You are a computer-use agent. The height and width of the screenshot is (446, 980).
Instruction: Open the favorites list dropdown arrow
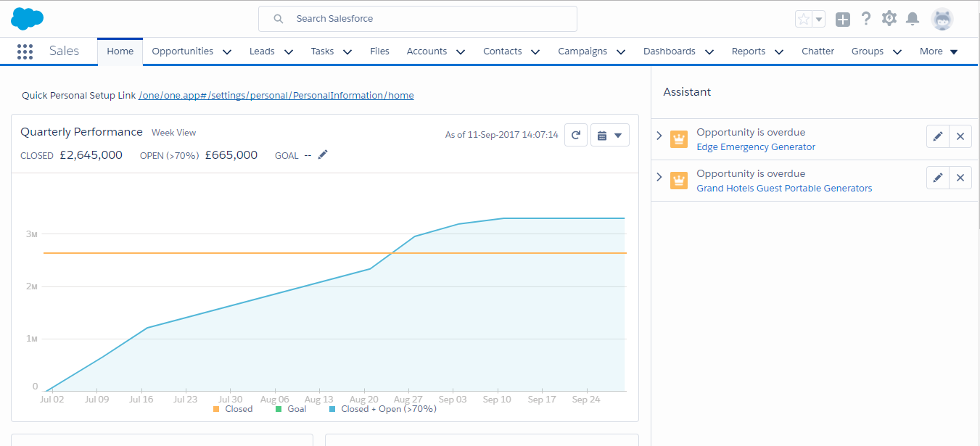pyautogui.click(x=819, y=20)
